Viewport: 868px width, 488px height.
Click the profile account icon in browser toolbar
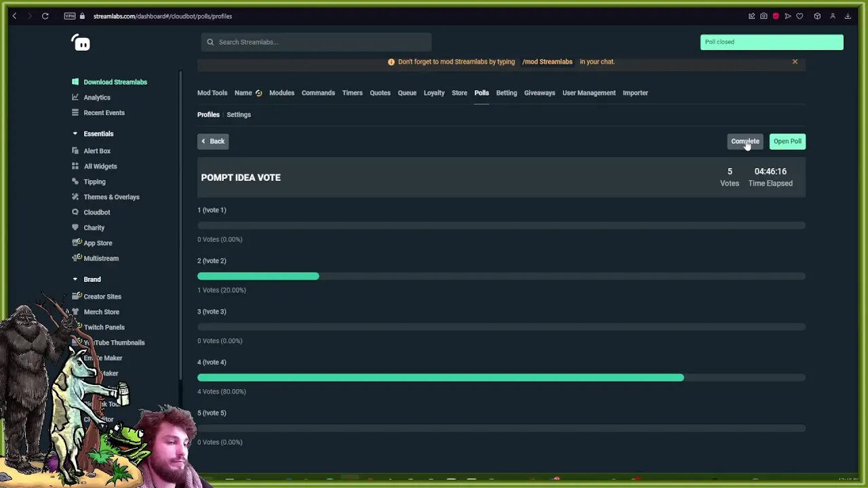(833, 16)
